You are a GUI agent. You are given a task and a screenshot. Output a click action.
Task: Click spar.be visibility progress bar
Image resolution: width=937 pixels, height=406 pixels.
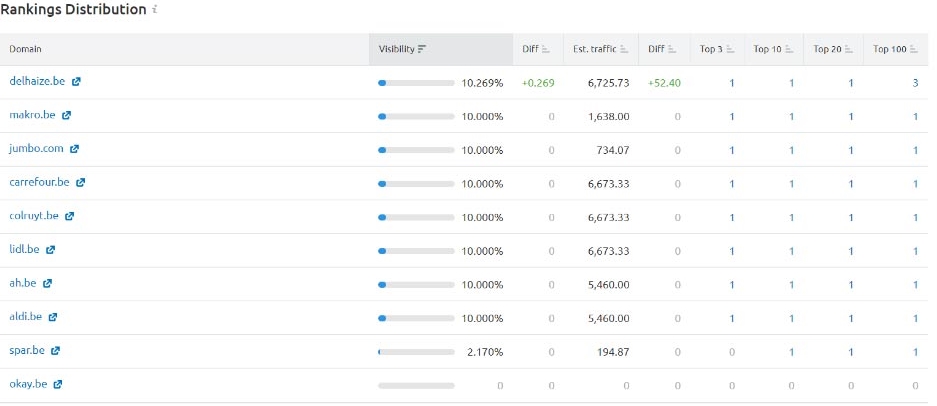pos(416,352)
